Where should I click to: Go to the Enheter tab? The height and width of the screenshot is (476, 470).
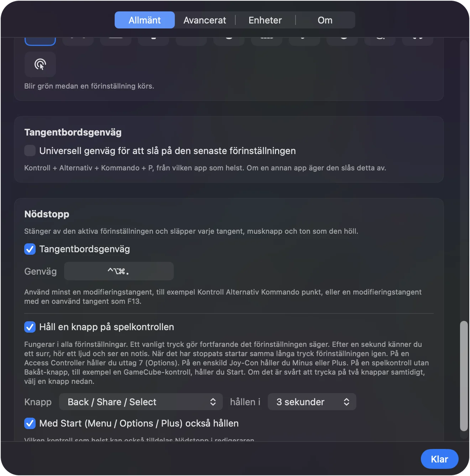265,20
